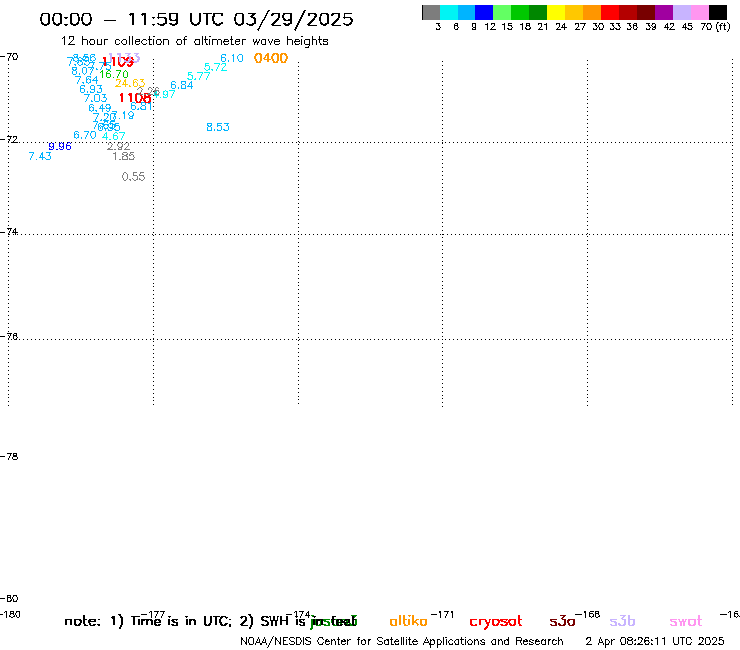The height and width of the screenshot is (650, 740).
Task: Select the 's3b' satellite legend label
Action: (x=622, y=621)
